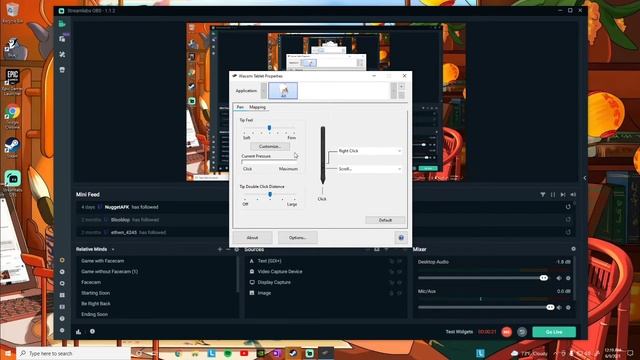The width and height of the screenshot is (640, 360).
Task: Open the Layout Editor icon in Streamlabs sidebar
Action: point(62,295)
